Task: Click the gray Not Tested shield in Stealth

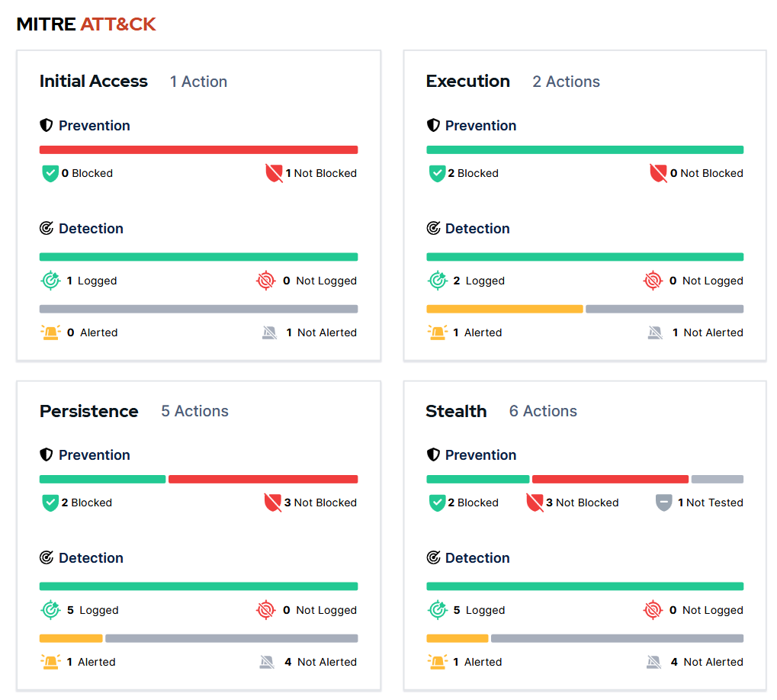Action: (x=663, y=503)
